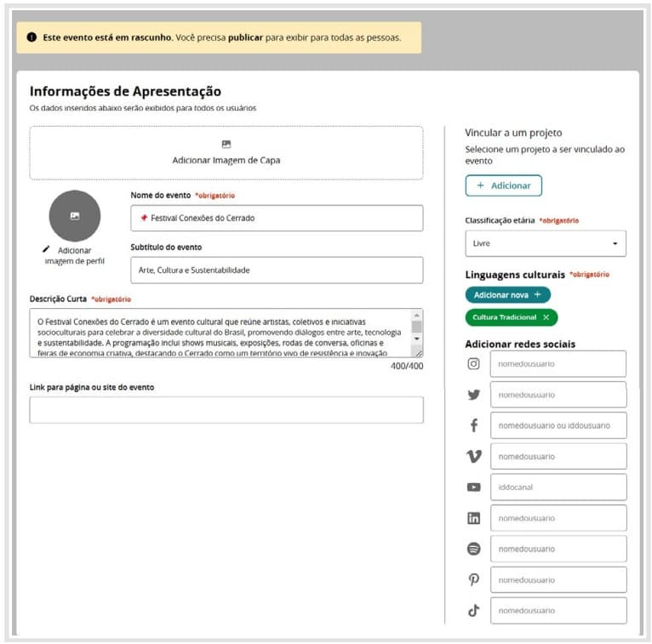The image size is (652, 644).
Task: Click the TikTok icon
Action: (474, 611)
